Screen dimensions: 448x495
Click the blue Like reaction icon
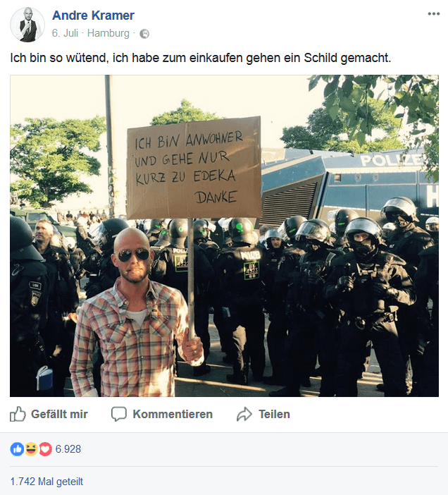click(17, 449)
